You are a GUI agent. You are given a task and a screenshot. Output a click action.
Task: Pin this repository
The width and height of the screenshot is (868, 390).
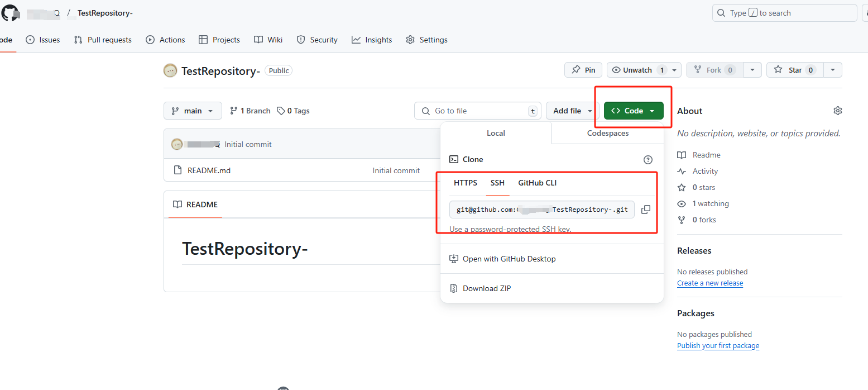point(583,70)
